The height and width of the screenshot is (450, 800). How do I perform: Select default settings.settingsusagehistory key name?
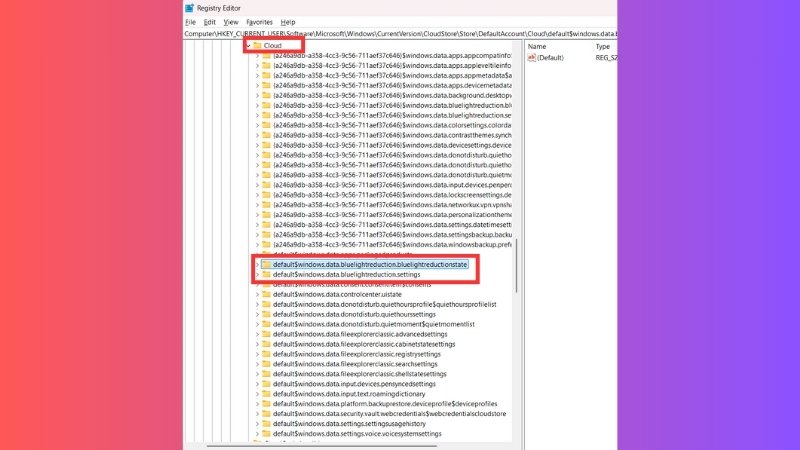click(349, 423)
